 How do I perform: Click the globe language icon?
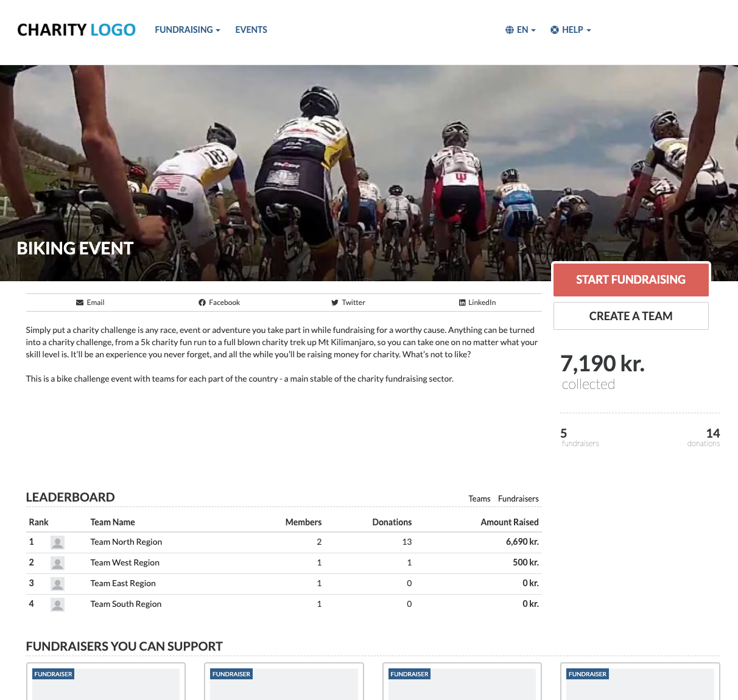click(x=510, y=30)
